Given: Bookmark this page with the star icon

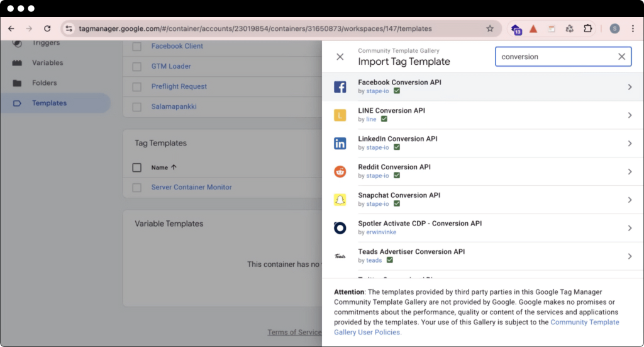Looking at the screenshot, I should click(490, 28).
